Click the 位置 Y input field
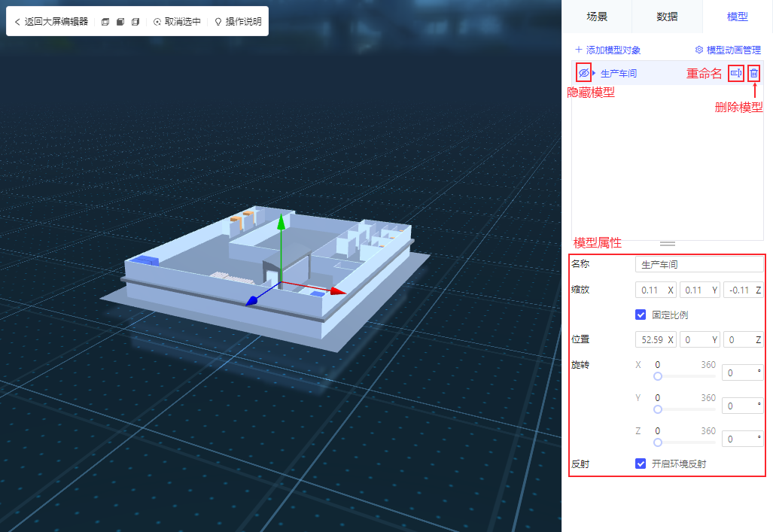The width and height of the screenshot is (773, 532). point(699,339)
